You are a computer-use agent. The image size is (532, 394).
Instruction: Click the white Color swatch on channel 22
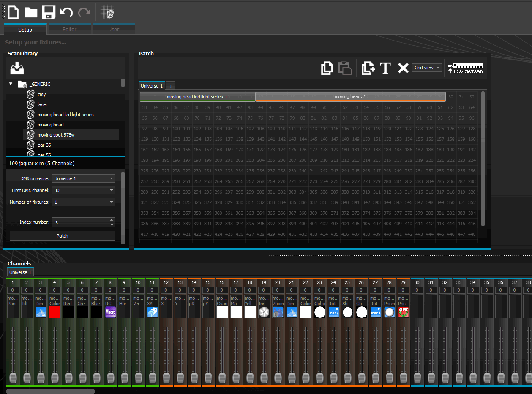coord(306,312)
